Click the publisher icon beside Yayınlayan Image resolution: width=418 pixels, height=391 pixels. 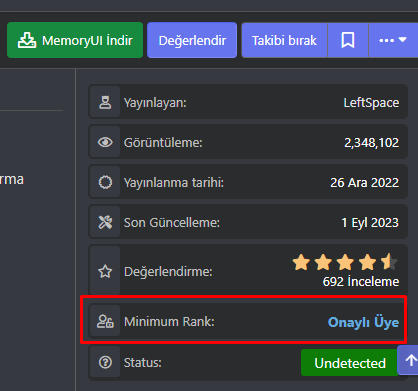pyautogui.click(x=105, y=102)
